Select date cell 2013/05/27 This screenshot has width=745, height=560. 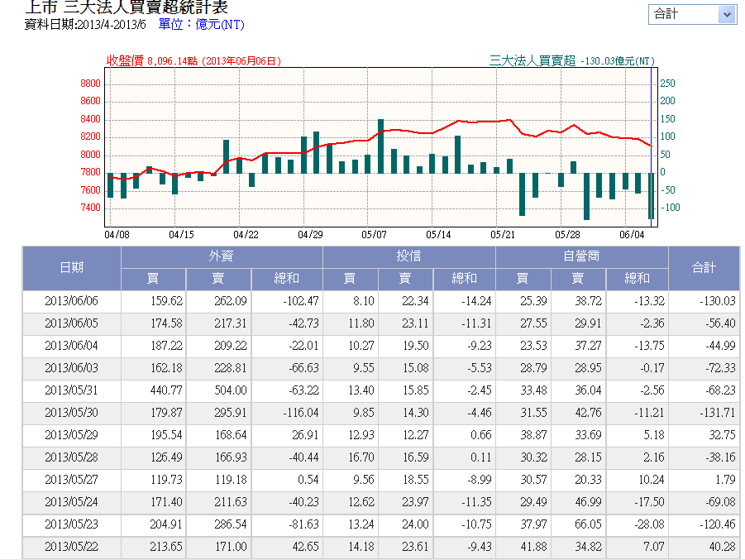[x=71, y=480]
